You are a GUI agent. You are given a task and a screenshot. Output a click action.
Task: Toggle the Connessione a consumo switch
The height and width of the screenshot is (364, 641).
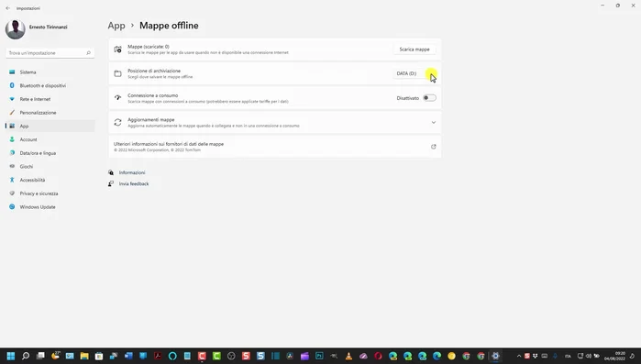click(430, 98)
